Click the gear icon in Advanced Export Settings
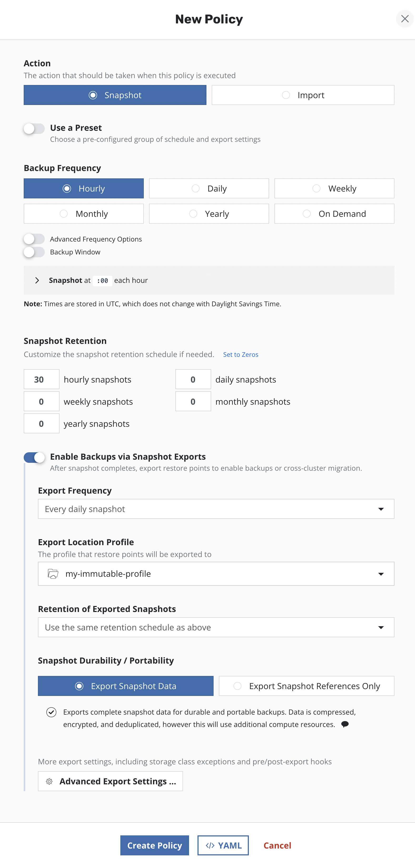Image resolution: width=415 pixels, height=868 pixels. pos(49,781)
